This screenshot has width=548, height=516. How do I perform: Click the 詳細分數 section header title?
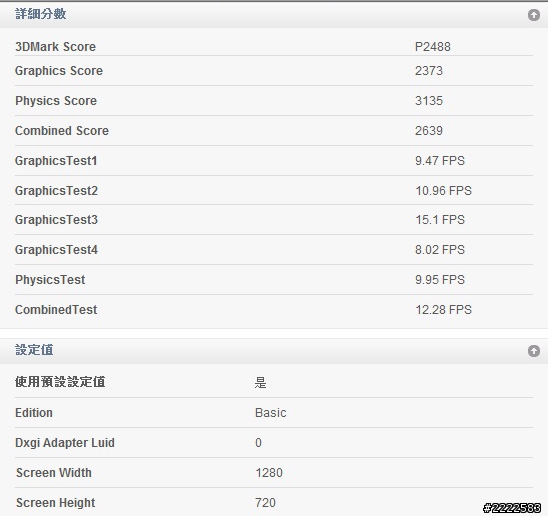[41, 14]
